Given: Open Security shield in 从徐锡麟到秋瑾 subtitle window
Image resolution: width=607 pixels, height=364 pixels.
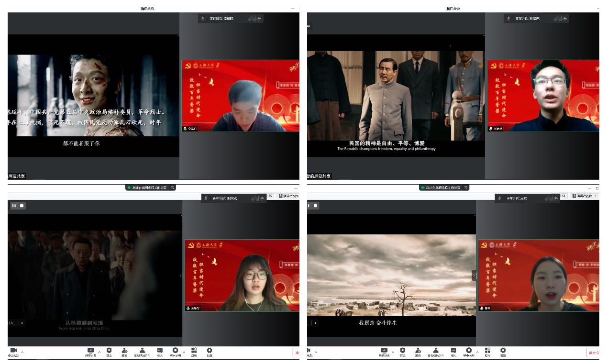Looking at the screenshot, I should click(109, 352).
